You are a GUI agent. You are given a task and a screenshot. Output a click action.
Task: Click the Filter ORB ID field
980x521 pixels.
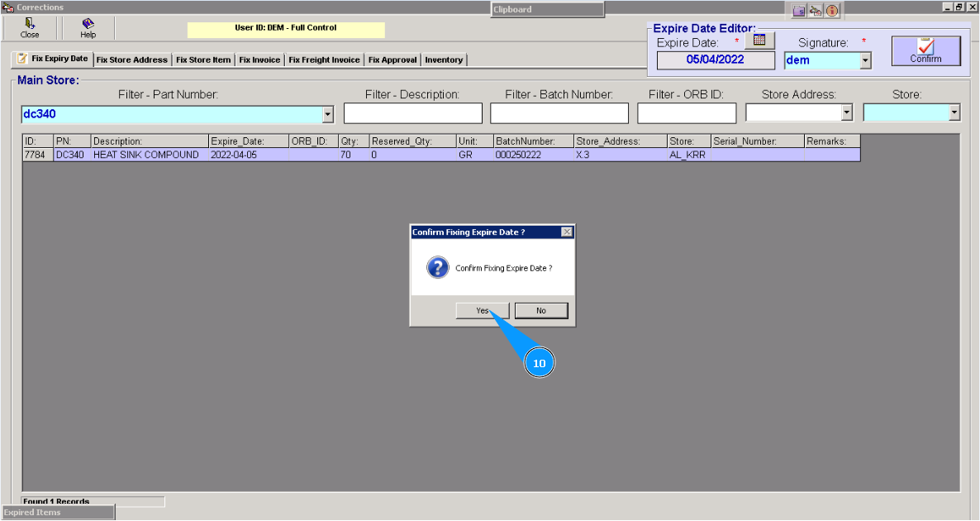pyautogui.click(x=687, y=113)
